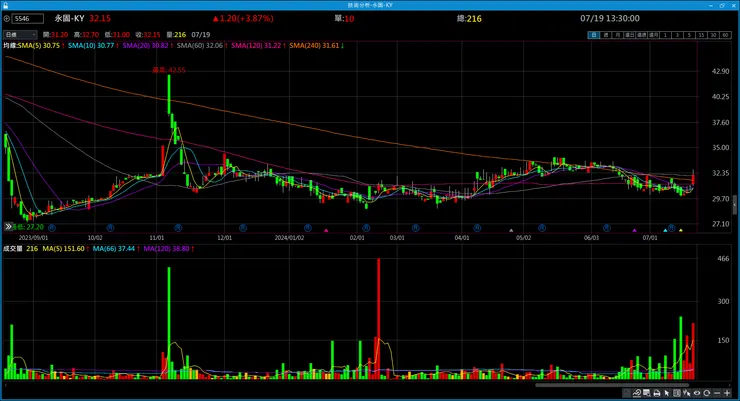Open the 日線 chart period dropdown

click(x=20, y=34)
